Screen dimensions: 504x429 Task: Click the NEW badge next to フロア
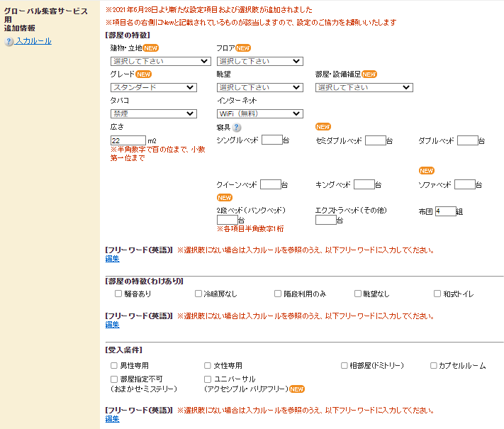(x=243, y=48)
